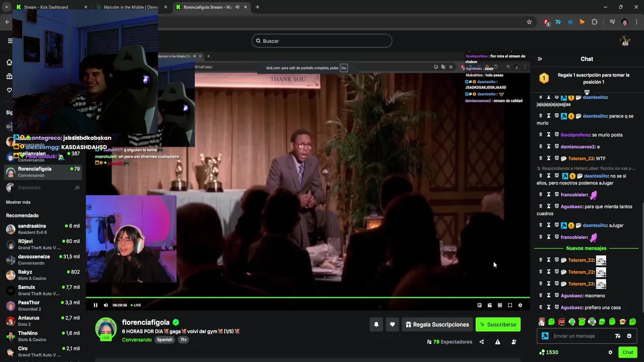Screen dimensions: 644x362
Task: Open davooxeneize channel in the sidebar
Action: 43,259
